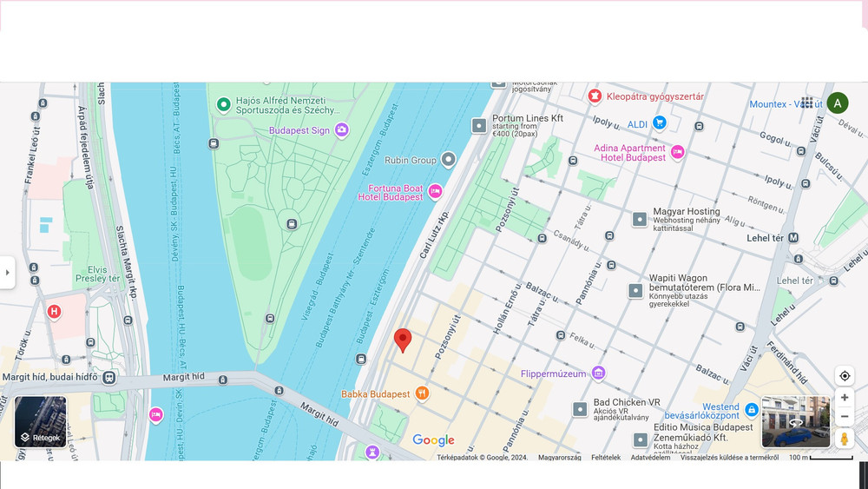Select the Flippermúzeum museum icon
868x489 pixels.
point(598,373)
